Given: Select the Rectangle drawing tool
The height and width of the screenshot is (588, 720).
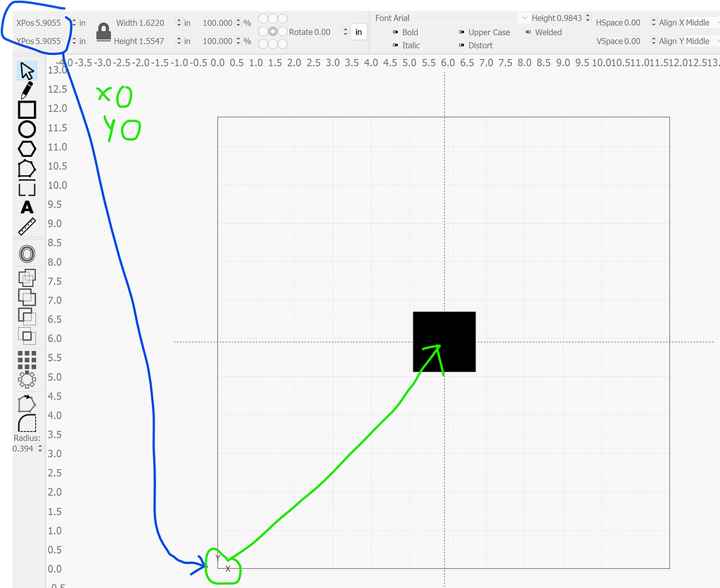Looking at the screenshot, I should pyautogui.click(x=27, y=110).
